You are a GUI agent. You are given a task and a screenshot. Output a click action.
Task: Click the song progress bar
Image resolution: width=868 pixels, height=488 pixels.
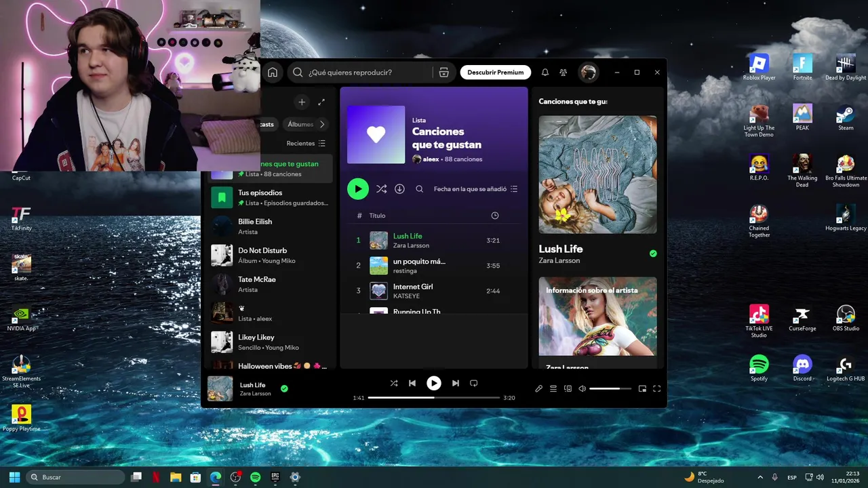pos(434,398)
